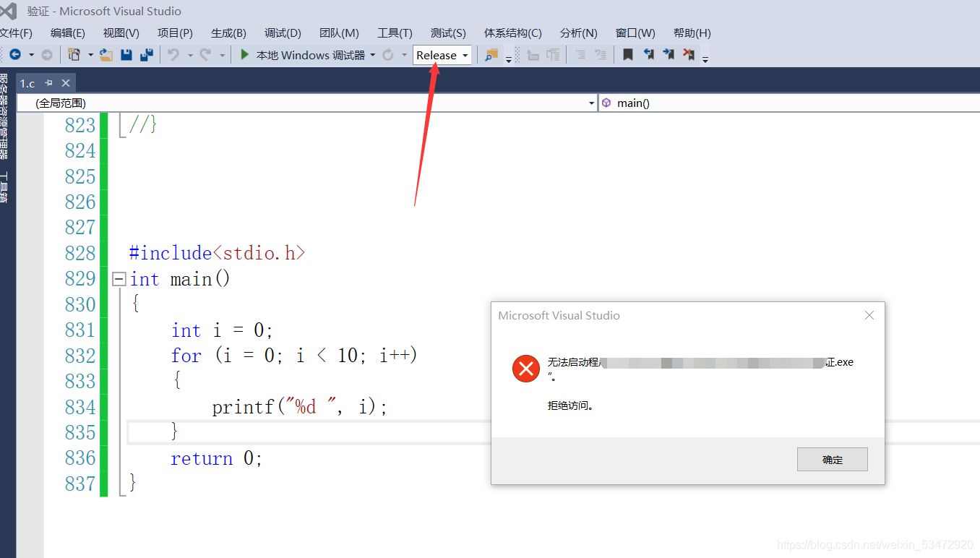Open the 窗口(W) menu
Image resolution: width=980 pixels, height=558 pixels.
(635, 33)
